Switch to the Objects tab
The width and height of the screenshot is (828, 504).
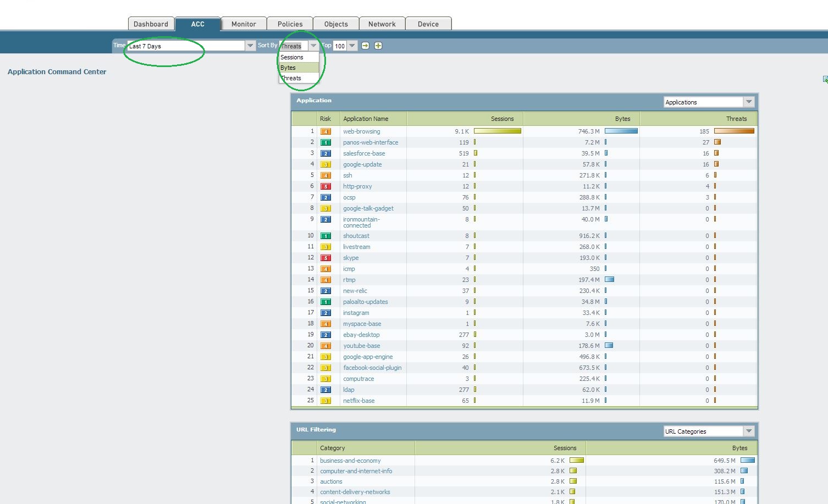(336, 24)
